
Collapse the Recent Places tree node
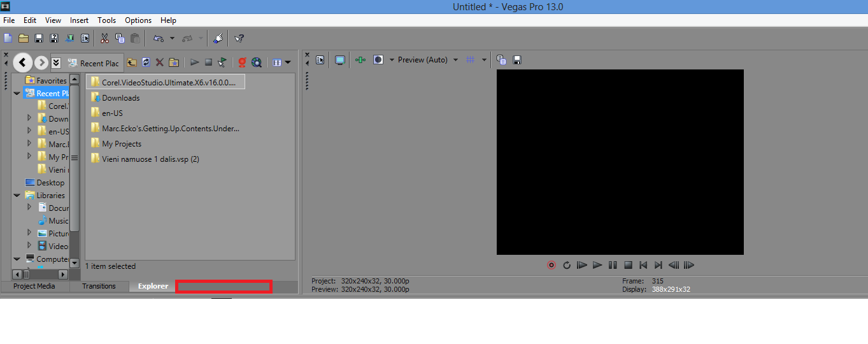[x=17, y=93]
